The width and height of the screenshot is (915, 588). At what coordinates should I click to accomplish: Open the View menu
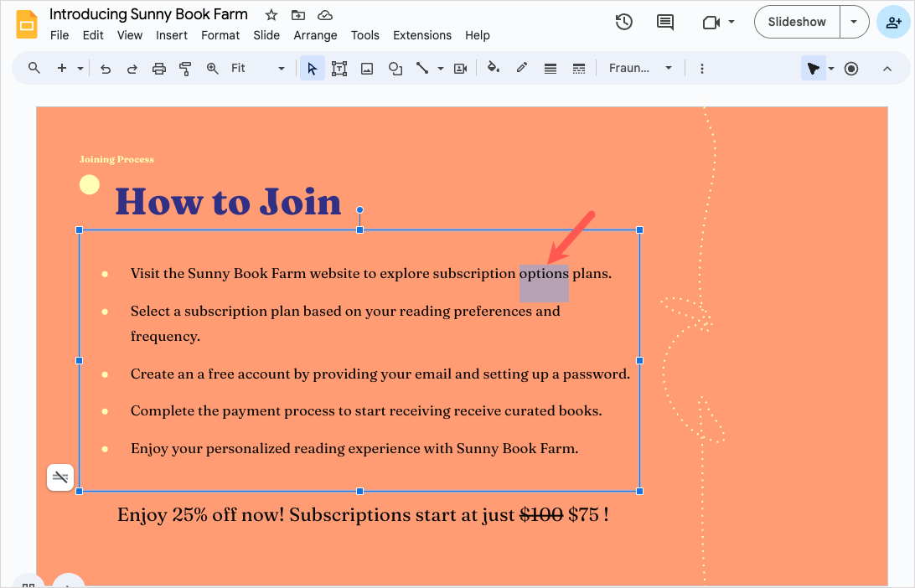point(130,35)
